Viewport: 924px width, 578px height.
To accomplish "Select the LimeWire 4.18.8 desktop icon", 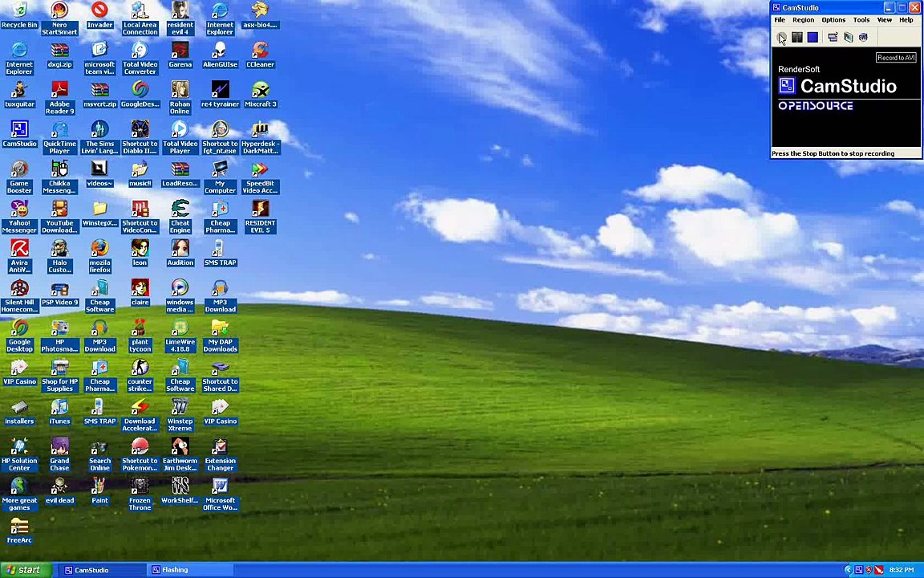I will pyautogui.click(x=180, y=336).
